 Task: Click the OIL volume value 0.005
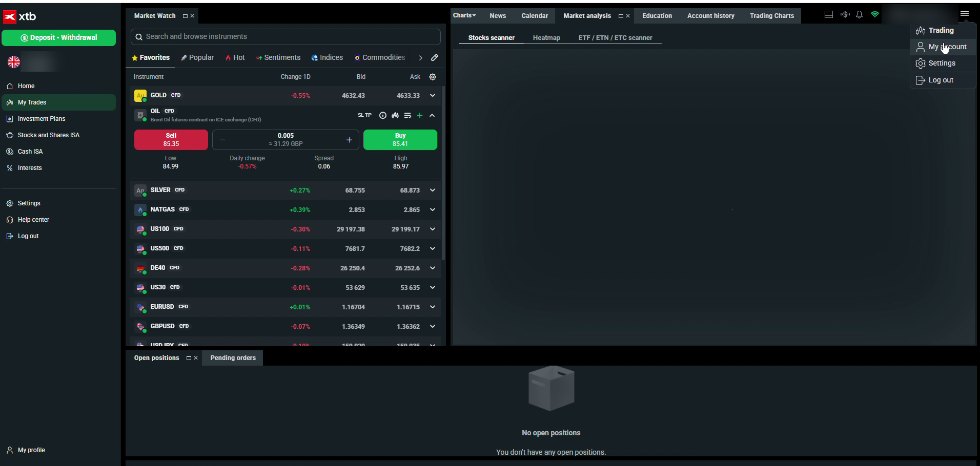tap(285, 136)
